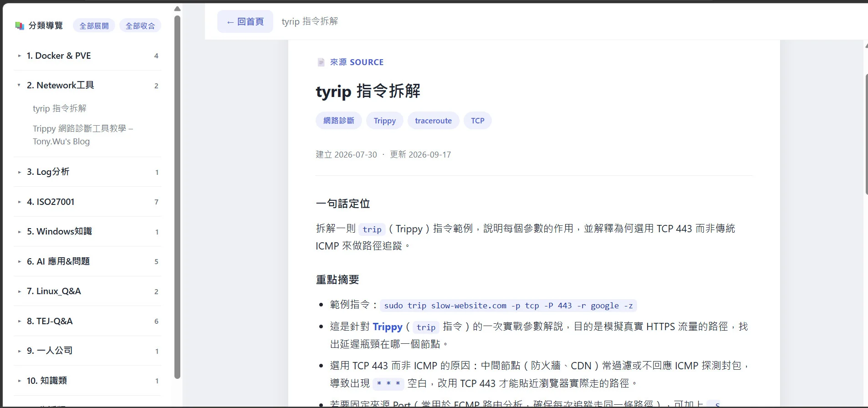Expand the 9. 一人公司 category
The height and width of the screenshot is (408, 868).
(87, 351)
